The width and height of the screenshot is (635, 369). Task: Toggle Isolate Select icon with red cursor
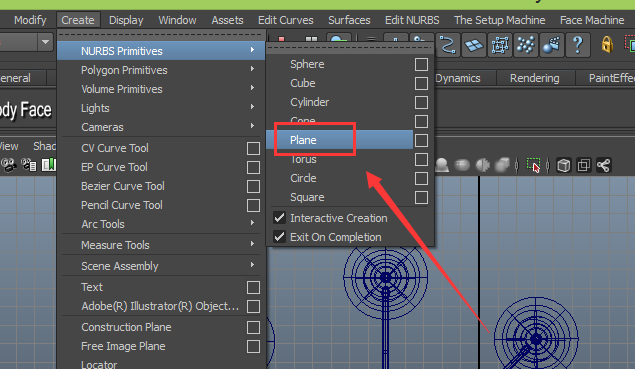pos(533,165)
